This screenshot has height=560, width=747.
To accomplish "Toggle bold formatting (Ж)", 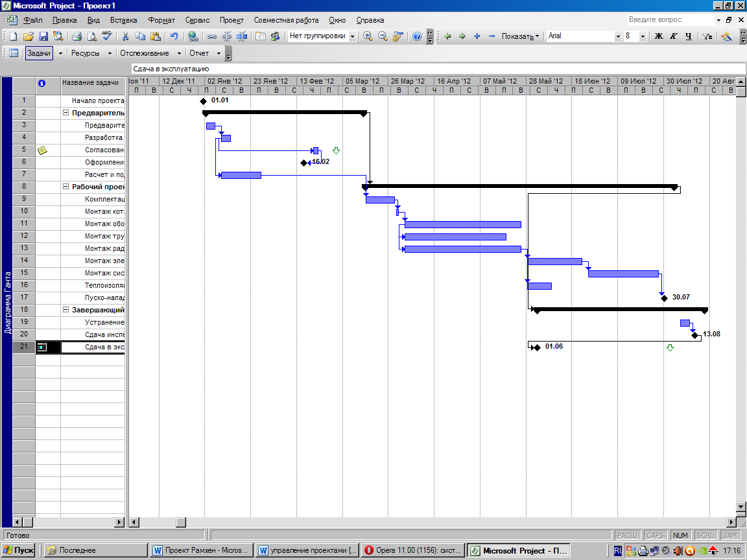I will tap(658, 36).
